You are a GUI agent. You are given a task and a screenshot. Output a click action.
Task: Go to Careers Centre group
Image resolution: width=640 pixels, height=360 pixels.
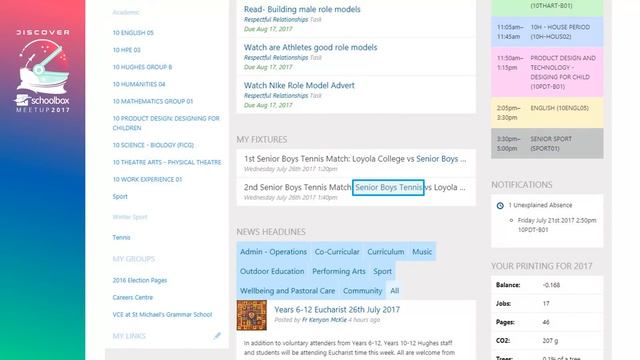(133, 297)
